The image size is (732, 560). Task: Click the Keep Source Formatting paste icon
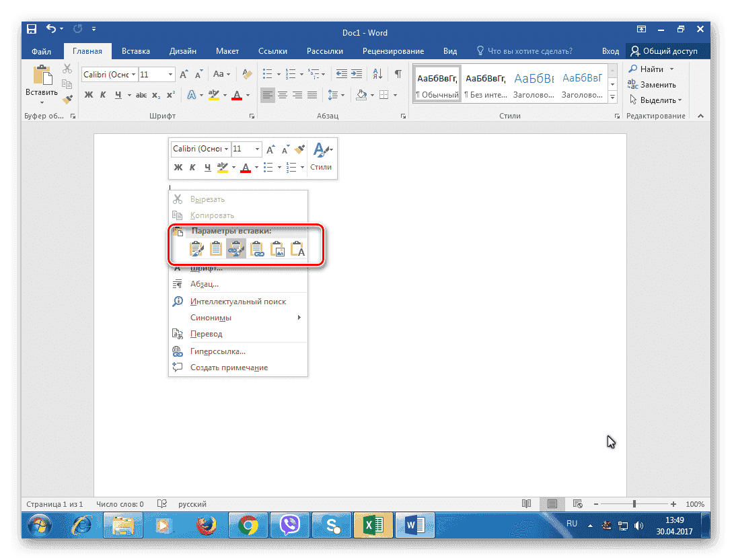(196, 250)
